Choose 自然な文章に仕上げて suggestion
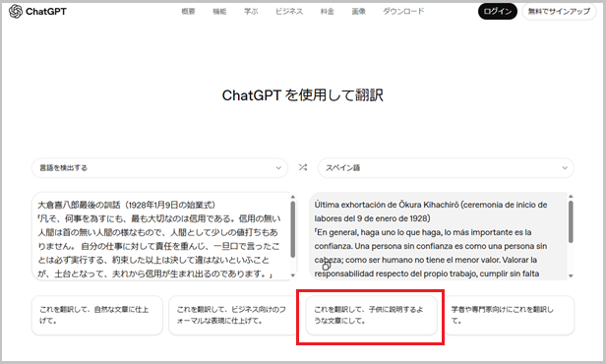Viewport: 606px width, 364px height. coord(97,316)
